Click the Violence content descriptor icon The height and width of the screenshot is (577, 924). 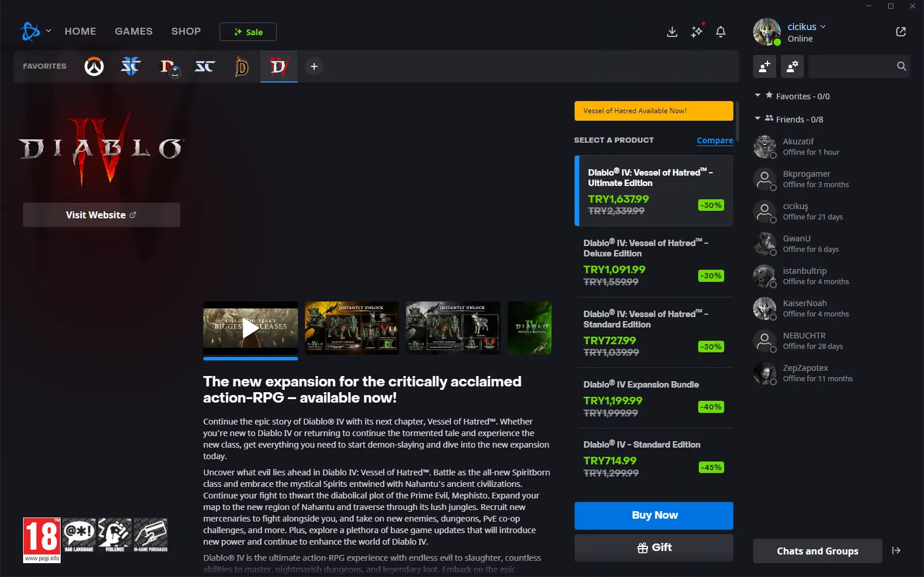[x=114, y=535]
